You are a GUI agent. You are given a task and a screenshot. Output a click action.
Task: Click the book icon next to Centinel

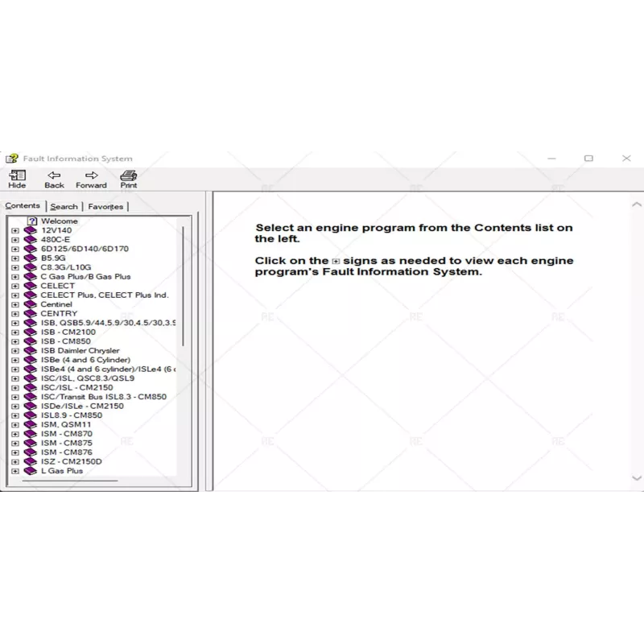30,304
